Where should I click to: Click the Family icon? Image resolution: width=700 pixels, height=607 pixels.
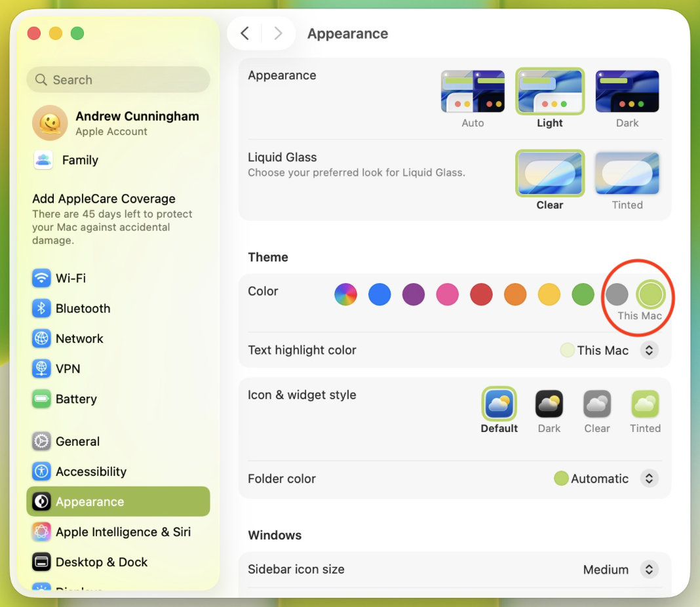point(43,160)
